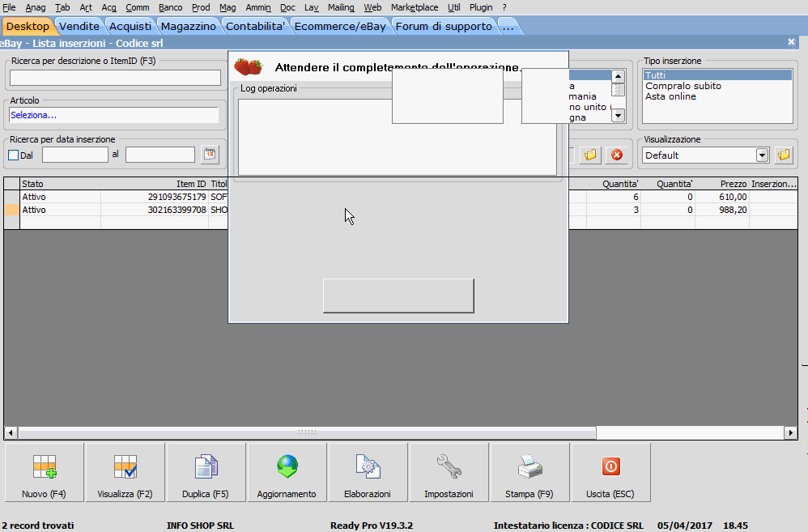Viewport: 808px width, 532px height.
Task: Switch to the Contabilita' tab
Action: (255, 26)
